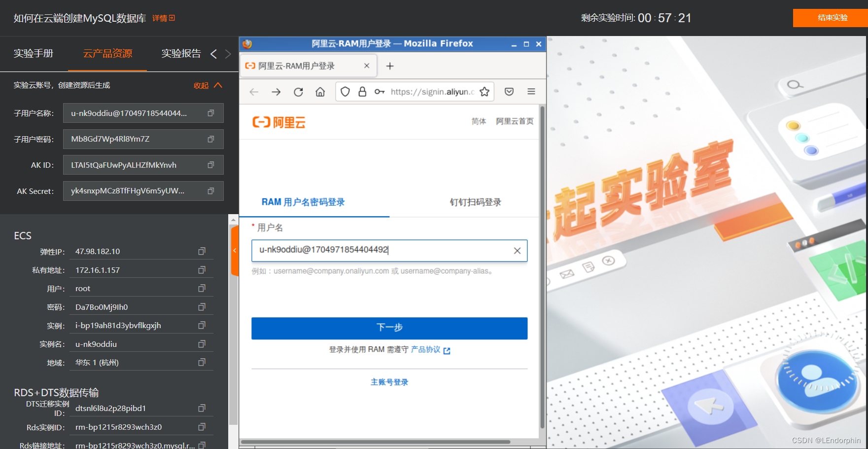Copy the ECS password Da7BoOMj9Ih0
Screen dimensions: 868x449
[202, 307]
